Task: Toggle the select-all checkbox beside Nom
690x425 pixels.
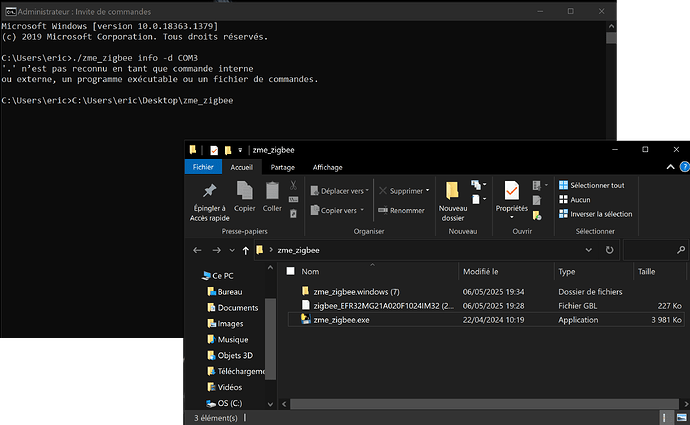Action: pos(290,271)
